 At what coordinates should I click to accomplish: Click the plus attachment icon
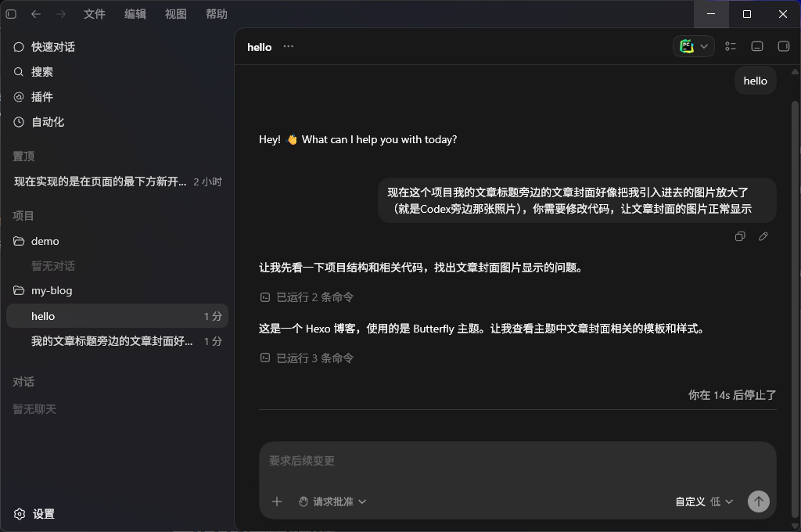click(277, 501)
